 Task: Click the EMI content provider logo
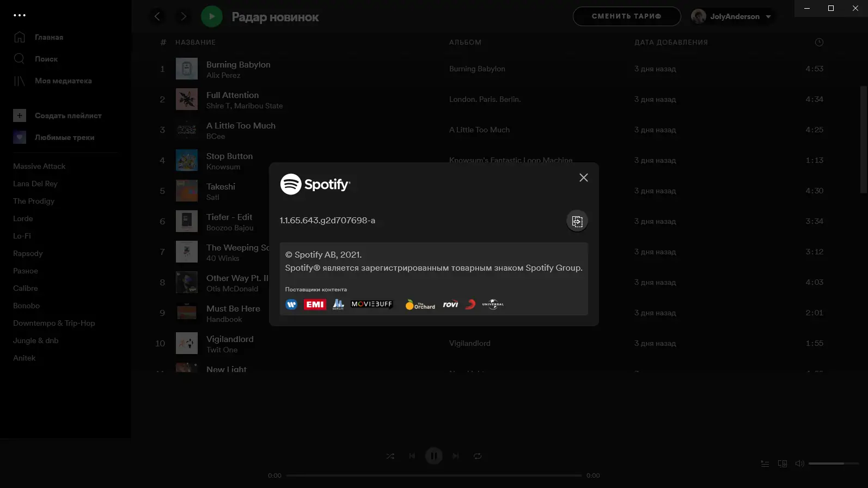[315, 304]
